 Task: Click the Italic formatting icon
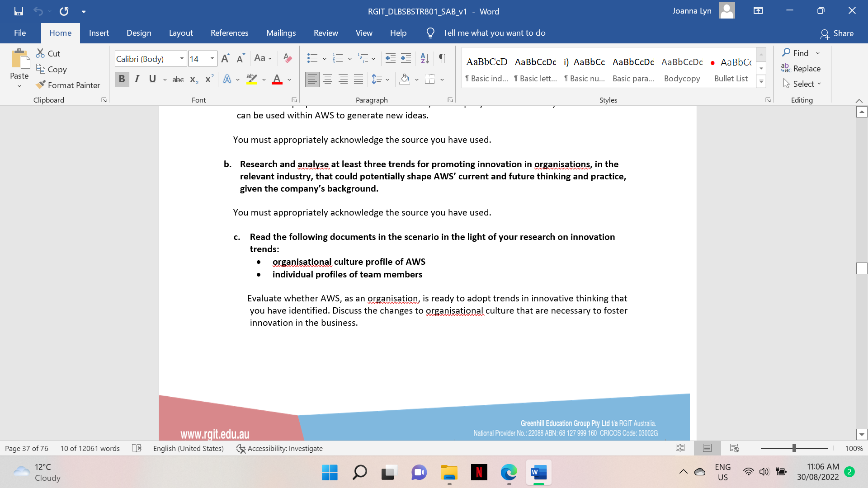coord(137,79)
